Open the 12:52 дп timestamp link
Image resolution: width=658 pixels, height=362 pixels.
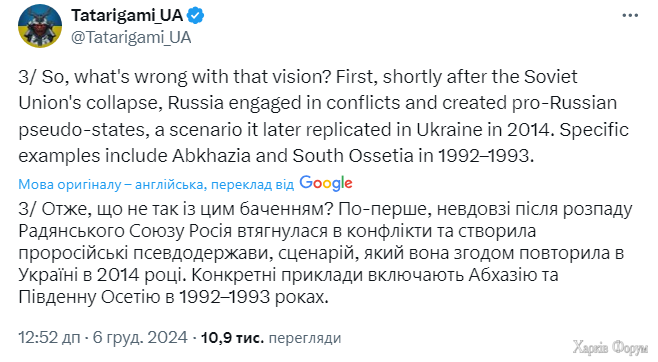tap(49, 337)
